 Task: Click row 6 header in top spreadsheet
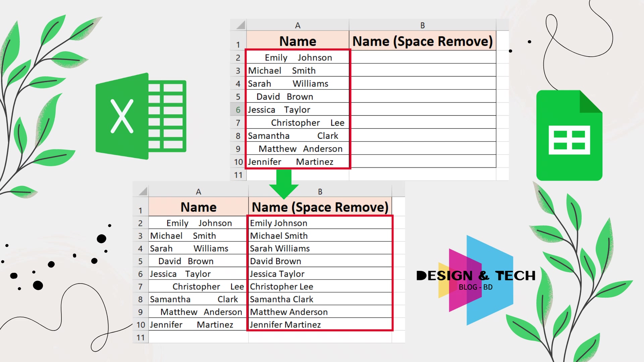[x=238, y=110]
